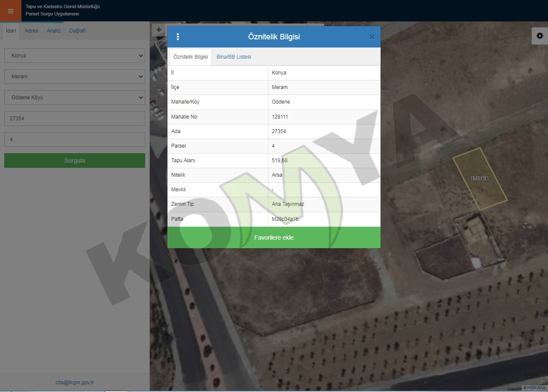Open the Gödene Köyü neighborhood dropdown
548x392 pixels.
pos(74,98)
